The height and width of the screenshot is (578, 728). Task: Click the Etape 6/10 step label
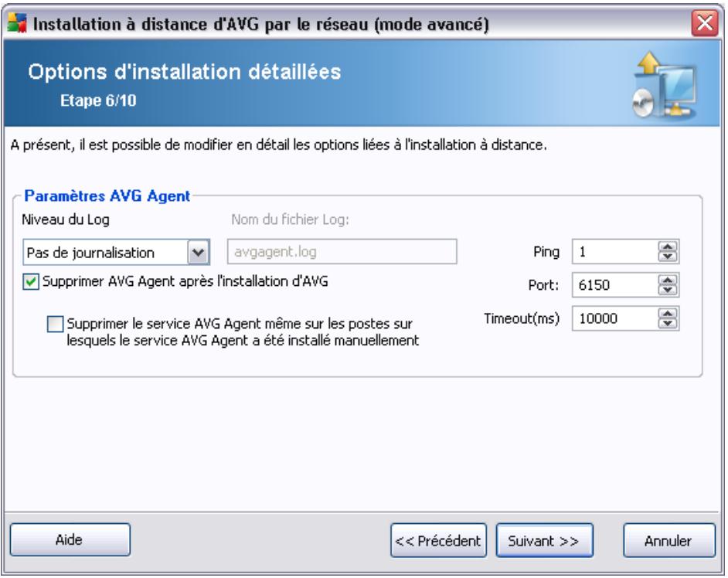(x=98, y=100)
